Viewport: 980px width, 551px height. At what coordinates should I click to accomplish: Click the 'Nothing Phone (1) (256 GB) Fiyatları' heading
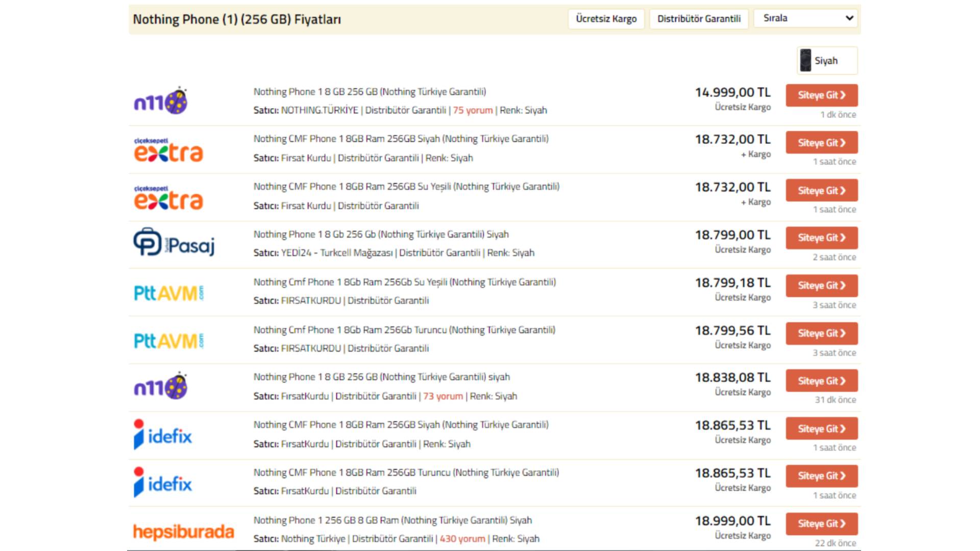[x=237, y=19]
